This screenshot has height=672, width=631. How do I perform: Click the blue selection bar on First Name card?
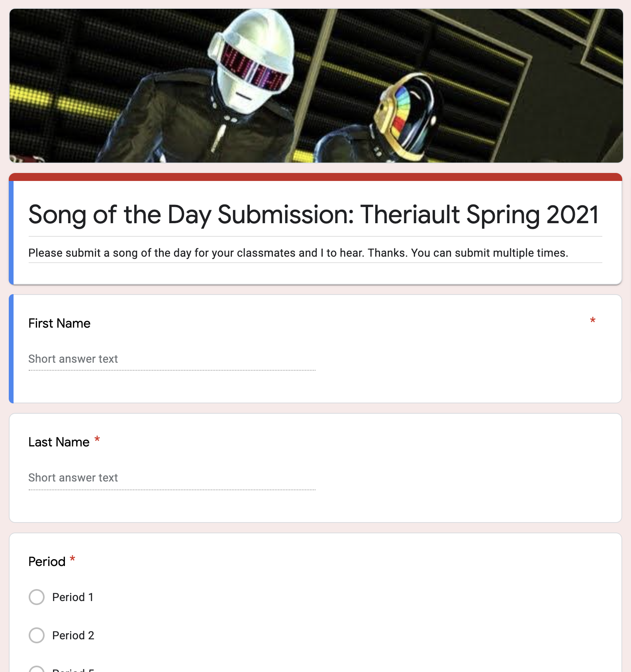click(11, 349)
